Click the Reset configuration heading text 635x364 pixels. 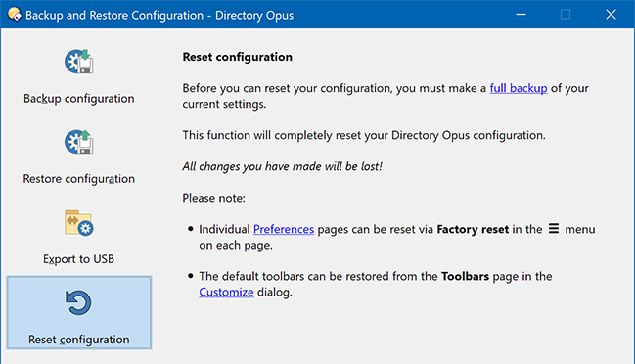(x=238, y=57)
